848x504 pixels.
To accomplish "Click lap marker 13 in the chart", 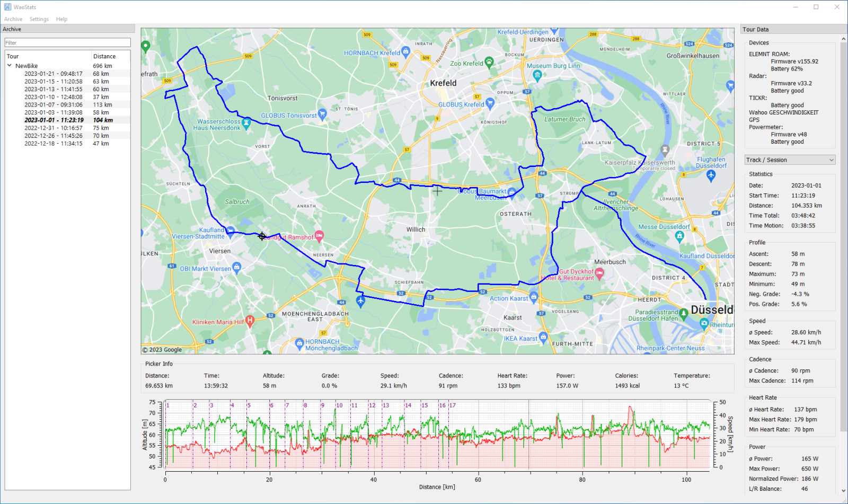I will tap(386, 405).
